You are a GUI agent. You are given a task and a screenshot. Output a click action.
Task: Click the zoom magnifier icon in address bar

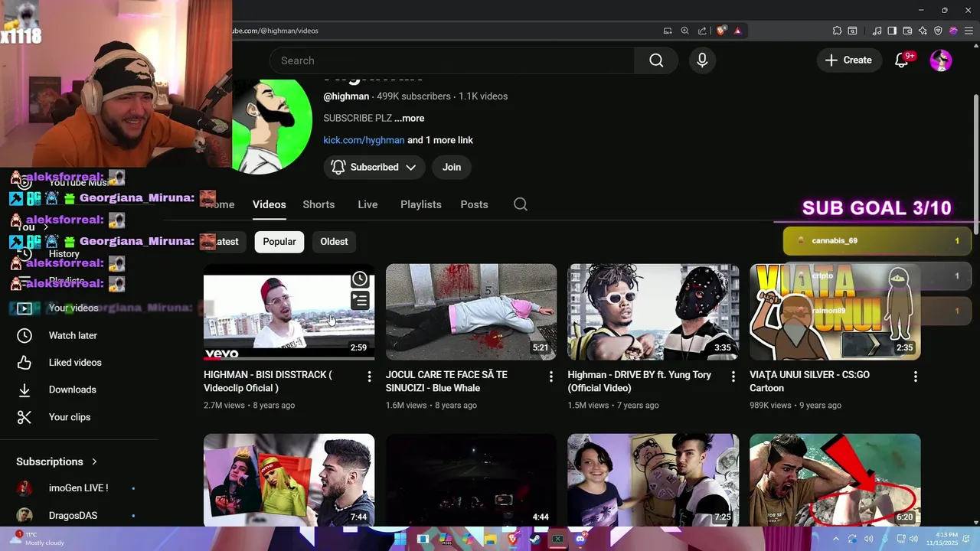click(x=684, y=31)
